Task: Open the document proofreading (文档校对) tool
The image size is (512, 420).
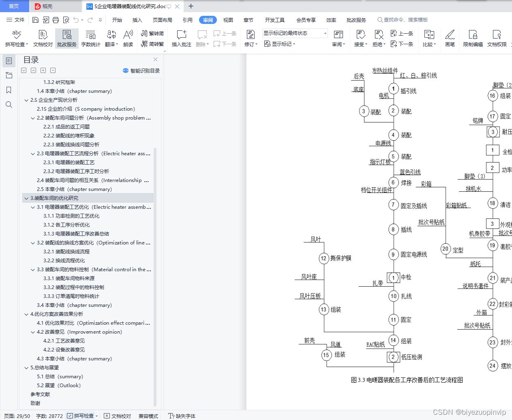Action: tap(43, 39)
